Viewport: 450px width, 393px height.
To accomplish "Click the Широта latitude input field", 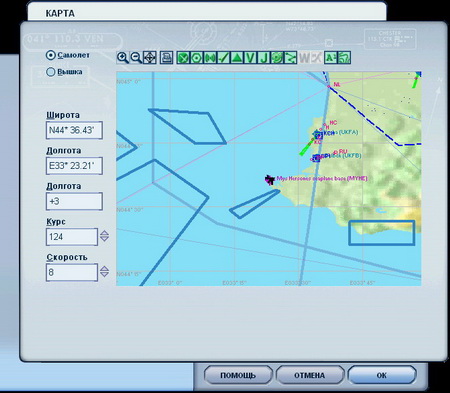I will [74, 130].
